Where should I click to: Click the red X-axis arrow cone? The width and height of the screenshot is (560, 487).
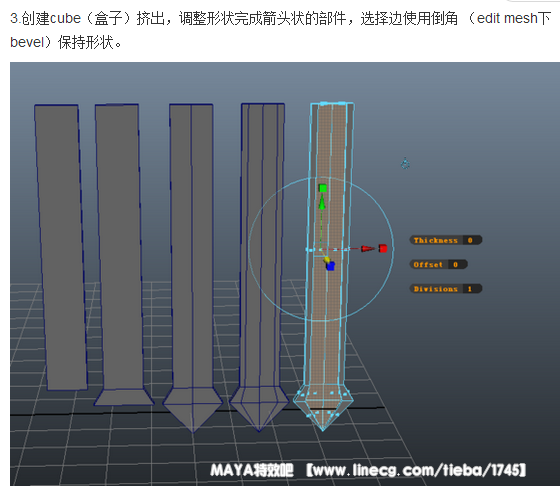pyautogui.click(x=367, y=248)
